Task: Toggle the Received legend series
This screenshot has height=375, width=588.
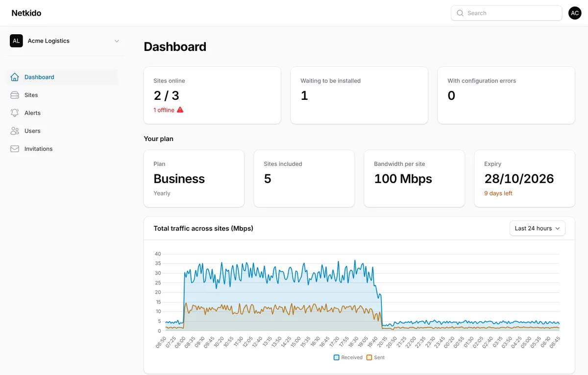Action: click(348, 357)
